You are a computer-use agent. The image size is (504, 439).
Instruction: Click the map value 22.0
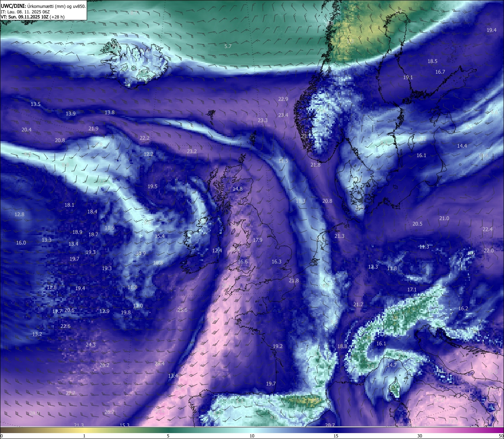pyautogui.click(x=489, y=251)
